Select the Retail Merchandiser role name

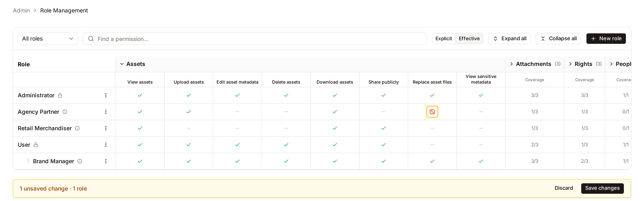pyautogui.click(x=45, y=128)
